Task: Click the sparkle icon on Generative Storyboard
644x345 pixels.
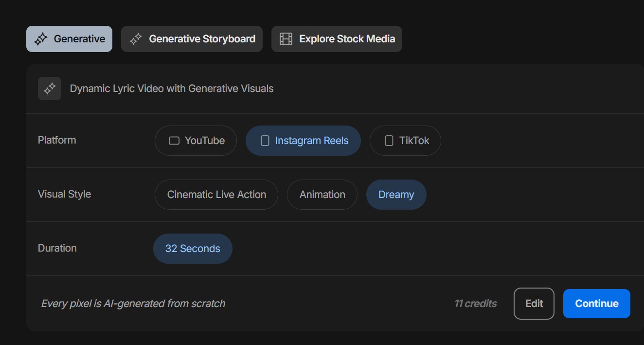Action: pos(136,39)
